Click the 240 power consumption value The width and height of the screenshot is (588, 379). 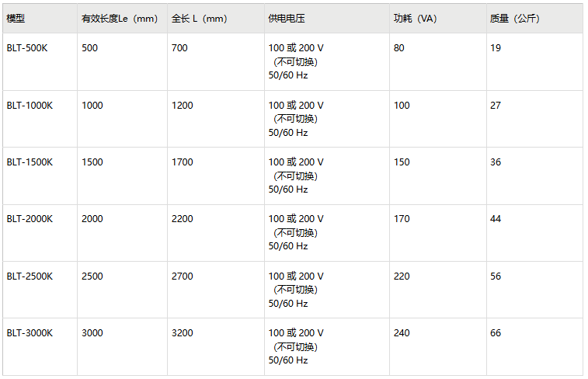click(x=402, y=333)
